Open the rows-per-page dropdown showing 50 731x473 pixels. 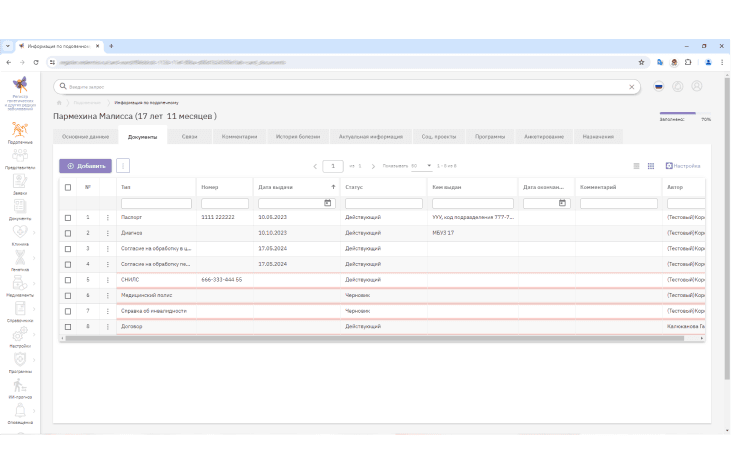(x=421, y=166)
